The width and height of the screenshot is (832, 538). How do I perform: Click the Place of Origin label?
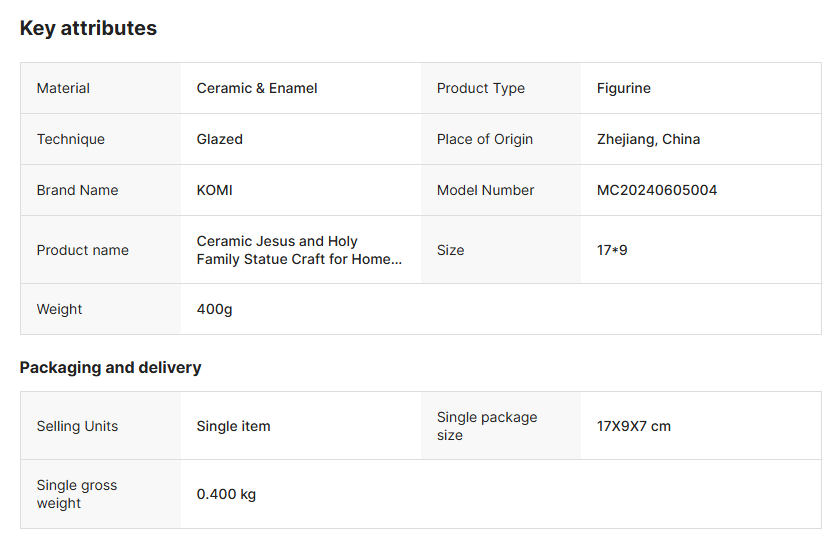pyautogui.click(x=484, y=139)
